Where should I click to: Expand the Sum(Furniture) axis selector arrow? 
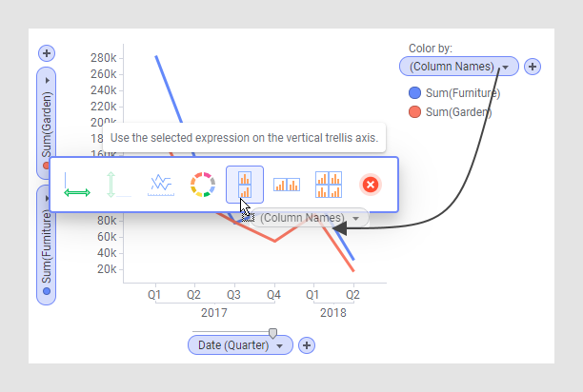click(48, 198)
